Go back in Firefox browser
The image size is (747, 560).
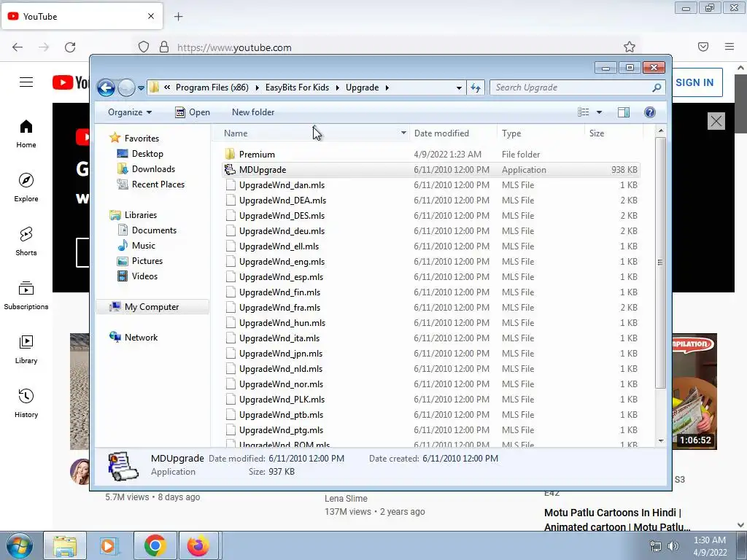pos(18,47)
